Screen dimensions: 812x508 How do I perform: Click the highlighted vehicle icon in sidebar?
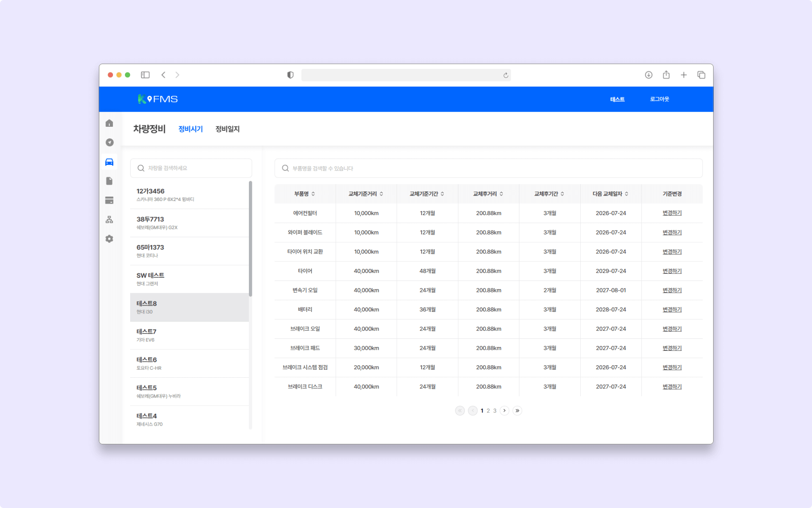coord(109,162)
